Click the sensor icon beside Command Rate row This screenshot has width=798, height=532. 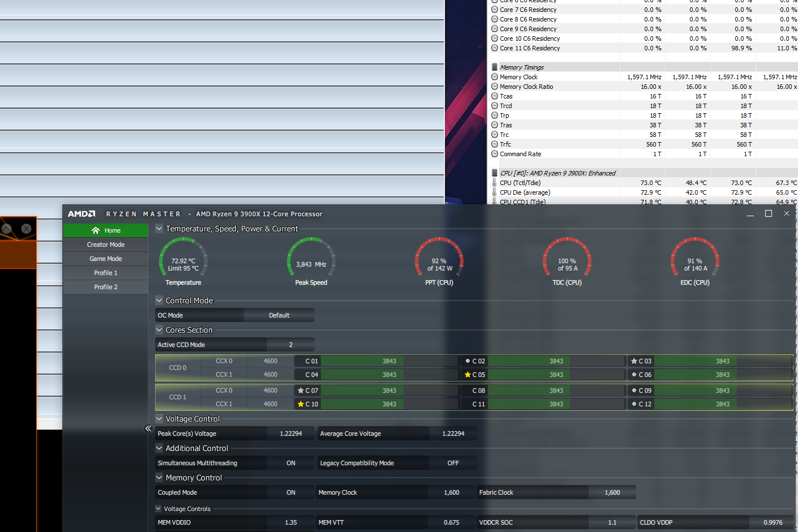click(495, 154)
